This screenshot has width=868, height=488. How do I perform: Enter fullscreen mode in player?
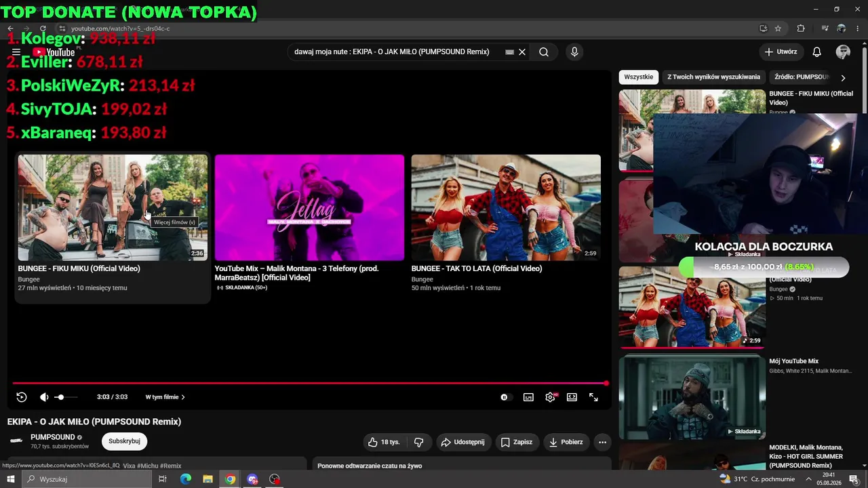coord(593,397)
